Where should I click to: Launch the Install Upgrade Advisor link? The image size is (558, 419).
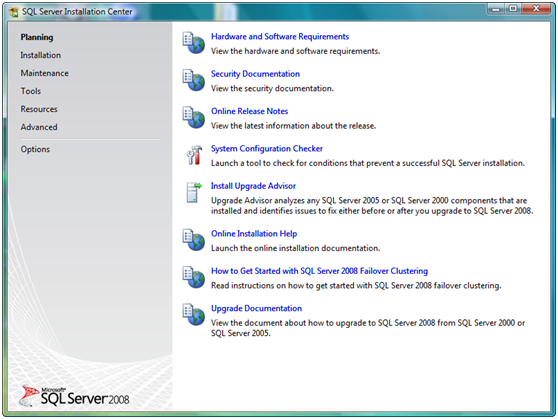(253, 186)
